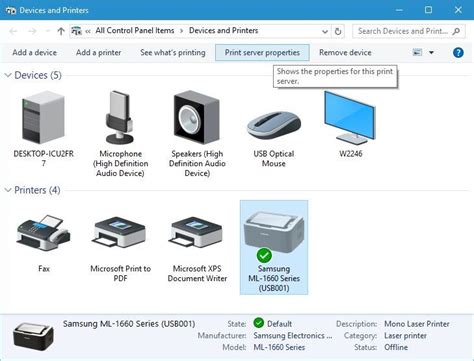
Task: Open the address bar history dropdown
Action: 325,31
